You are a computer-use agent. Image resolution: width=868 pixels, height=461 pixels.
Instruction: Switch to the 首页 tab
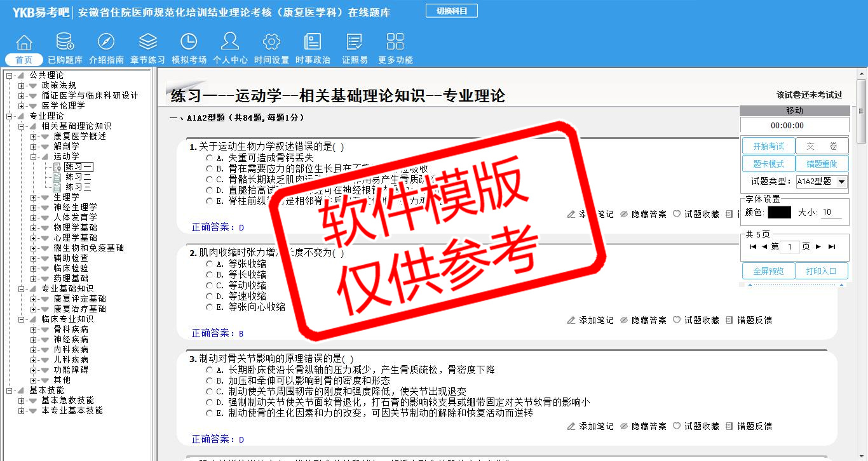point(24,60)
